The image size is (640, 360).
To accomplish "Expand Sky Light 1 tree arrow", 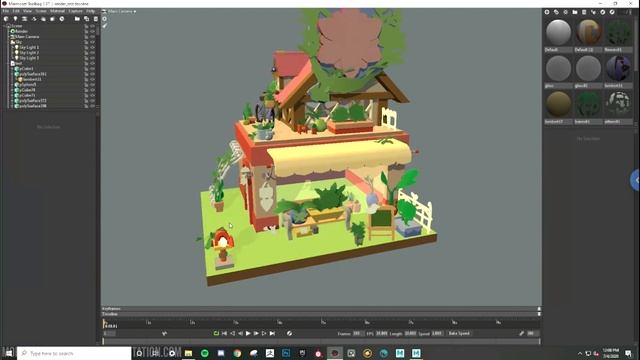I will pos(13,47).
